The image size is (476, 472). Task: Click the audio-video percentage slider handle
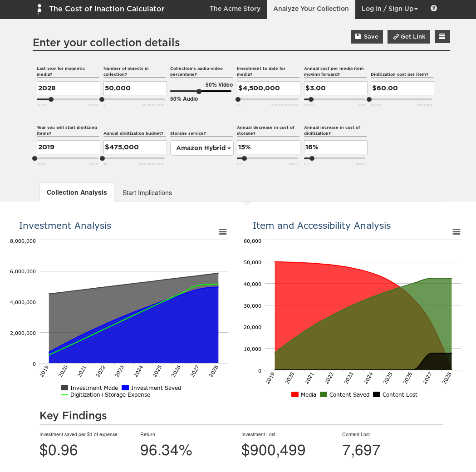click(199, 91)
